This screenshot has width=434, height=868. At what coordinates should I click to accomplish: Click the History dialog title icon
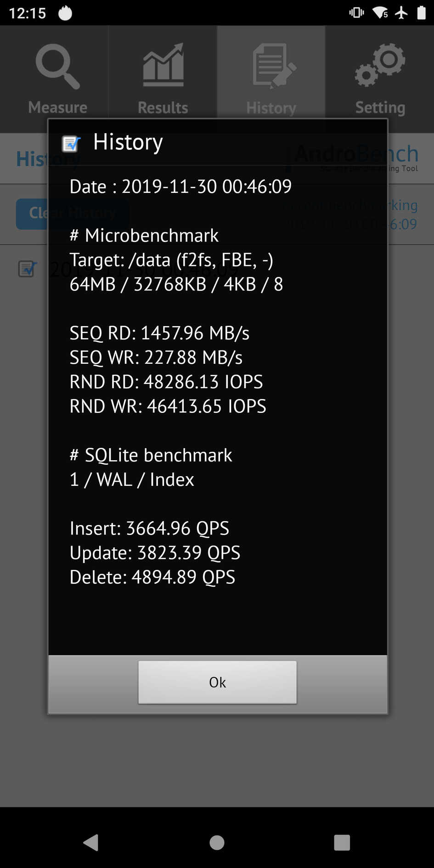click(x=71, y=144)
